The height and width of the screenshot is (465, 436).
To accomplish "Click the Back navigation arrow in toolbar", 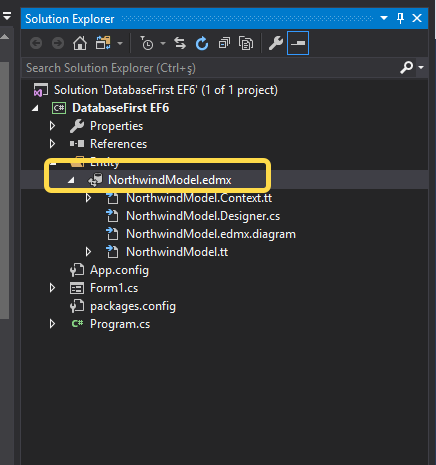I will tap(36, 43).
